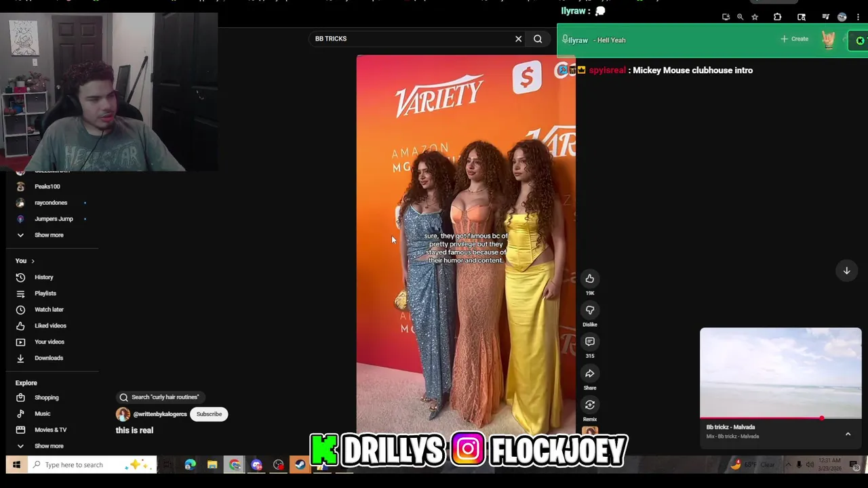Open raycondones channel subscription
This screenshot has height=488, width=868.
click(x=51, y=203)
